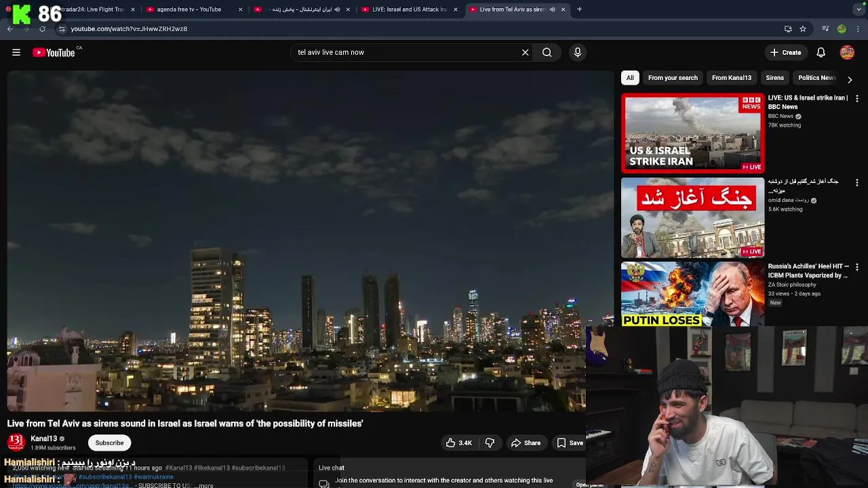This screenshot has width=868, height=488.
Task: Go back in browser history
Action: (9, 28)
